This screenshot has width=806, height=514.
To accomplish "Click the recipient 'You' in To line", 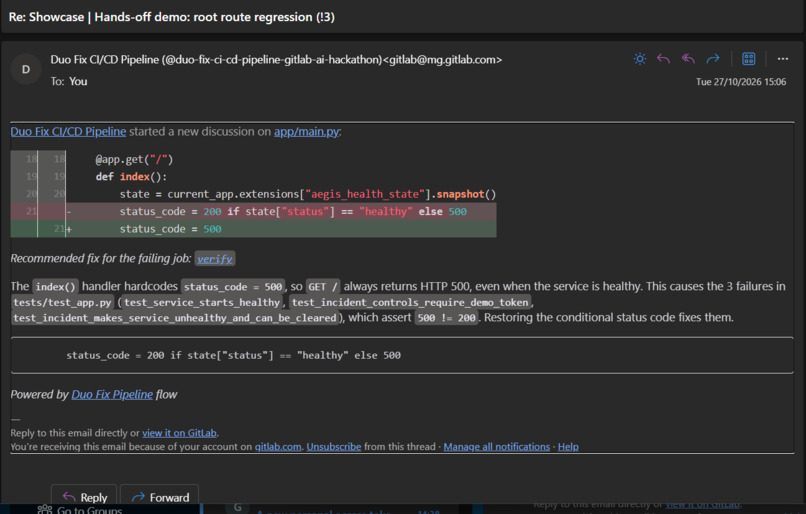I will pos(78,81).
